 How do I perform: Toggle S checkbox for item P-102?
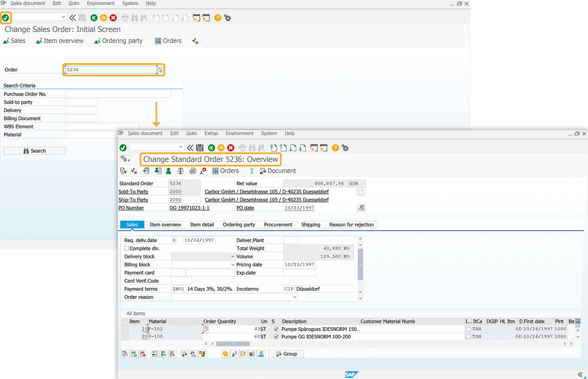point(276,329)
